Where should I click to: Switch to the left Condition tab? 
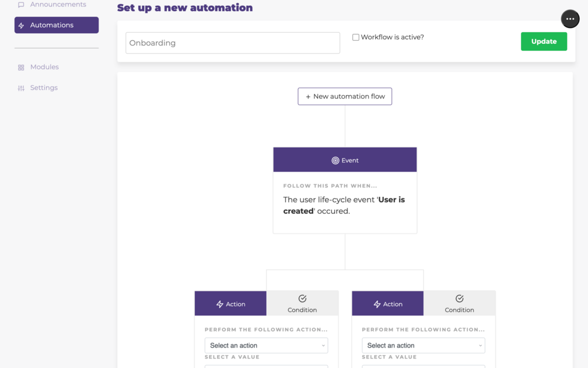(x=303, y=303)
